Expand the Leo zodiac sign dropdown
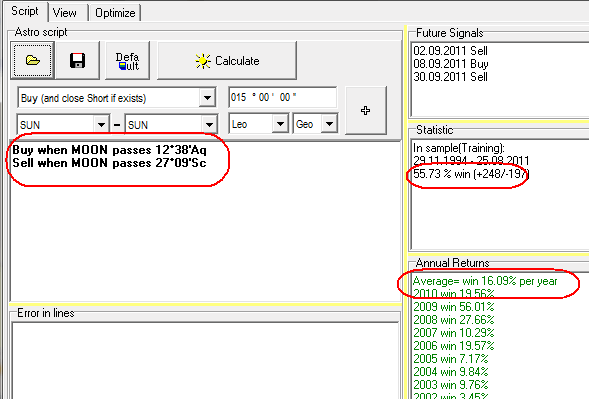589x399 pixels. coord(280,124)
